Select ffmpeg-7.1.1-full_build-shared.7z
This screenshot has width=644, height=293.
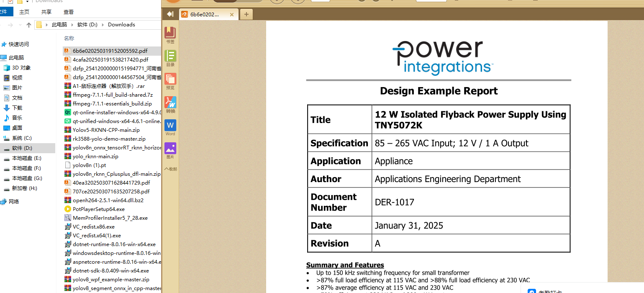tap(113, 95)
